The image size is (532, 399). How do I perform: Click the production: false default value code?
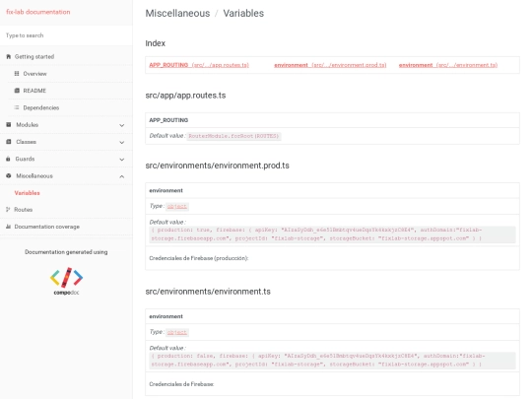[x=333, y=361]
